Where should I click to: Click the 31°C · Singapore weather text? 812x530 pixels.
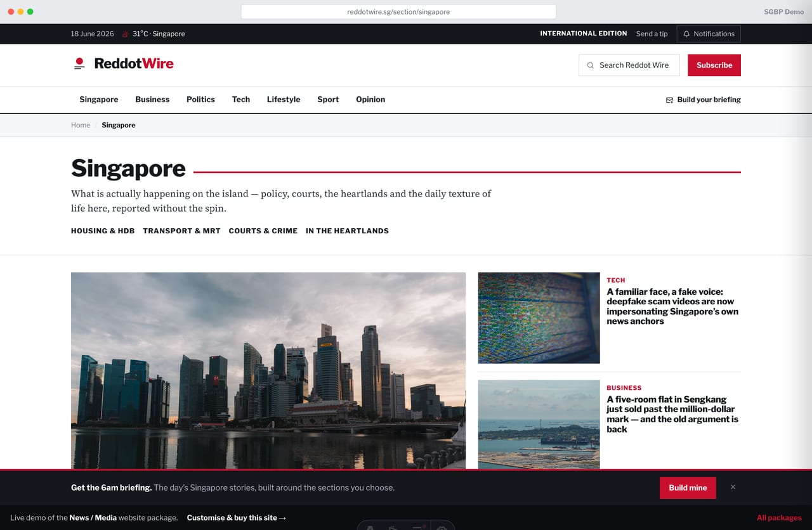coord(159,34)
